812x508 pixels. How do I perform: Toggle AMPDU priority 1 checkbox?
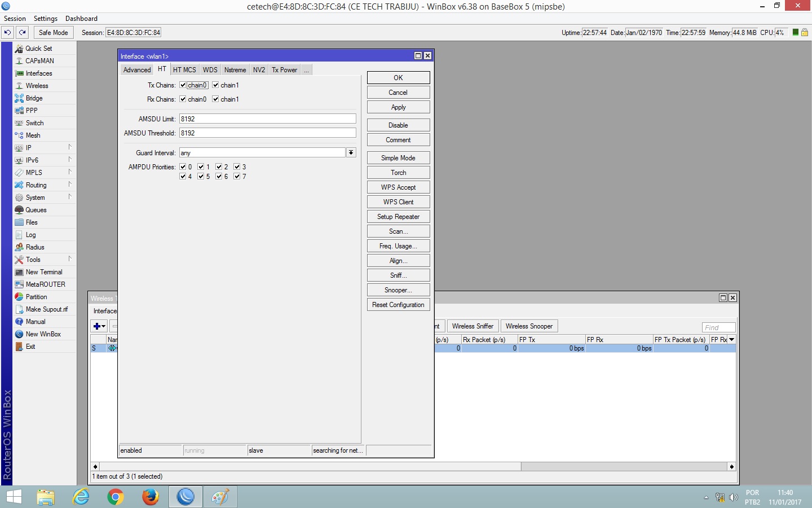201,167
